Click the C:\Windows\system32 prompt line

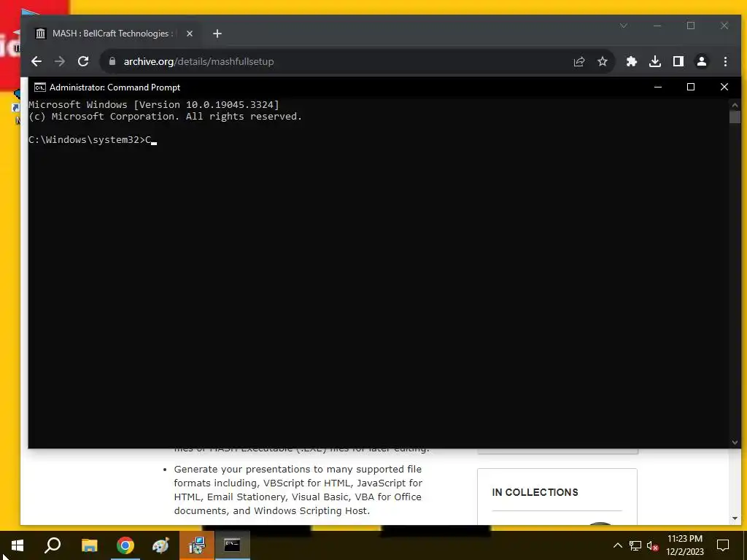pos(93,140)
